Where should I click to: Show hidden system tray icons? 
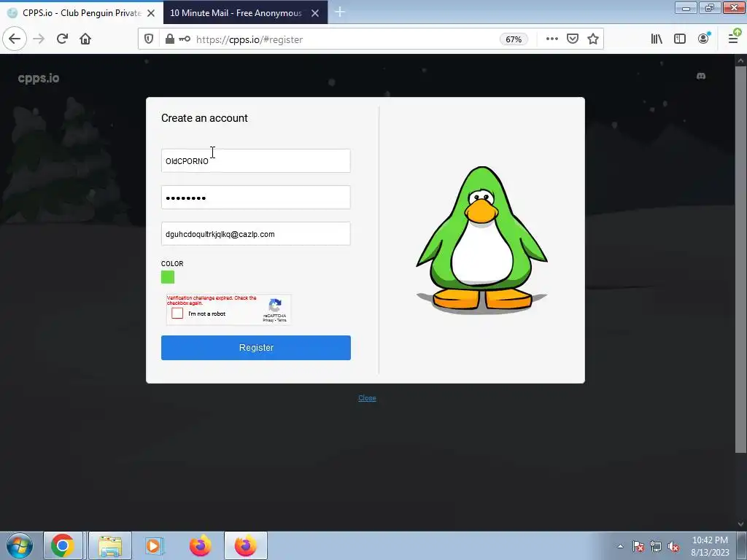620,546
